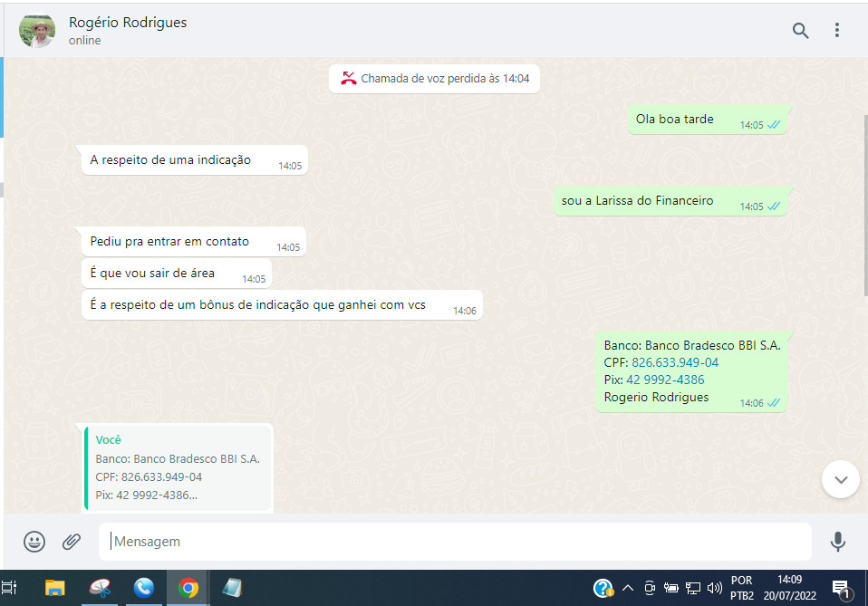Click the Rogério Rodrigues contact name
This screenshot has height=606, width=868.
click(x=128, y=23)
